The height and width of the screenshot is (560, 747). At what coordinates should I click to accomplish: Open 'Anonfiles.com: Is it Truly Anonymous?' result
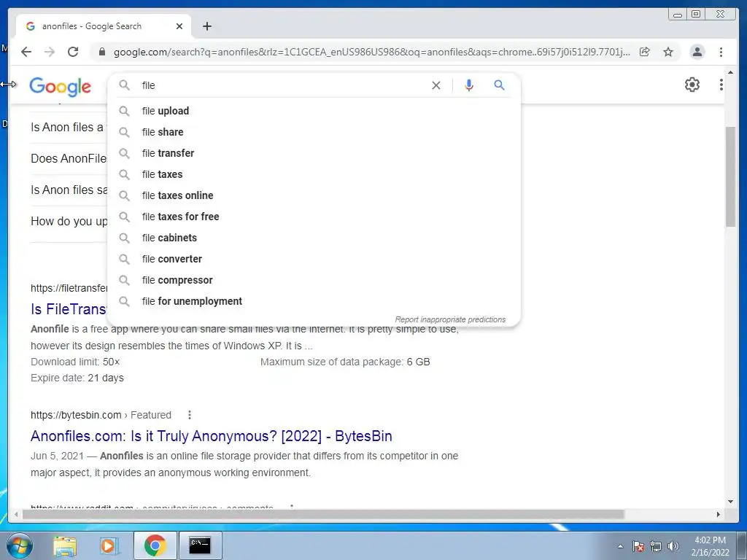click(212, 436)
